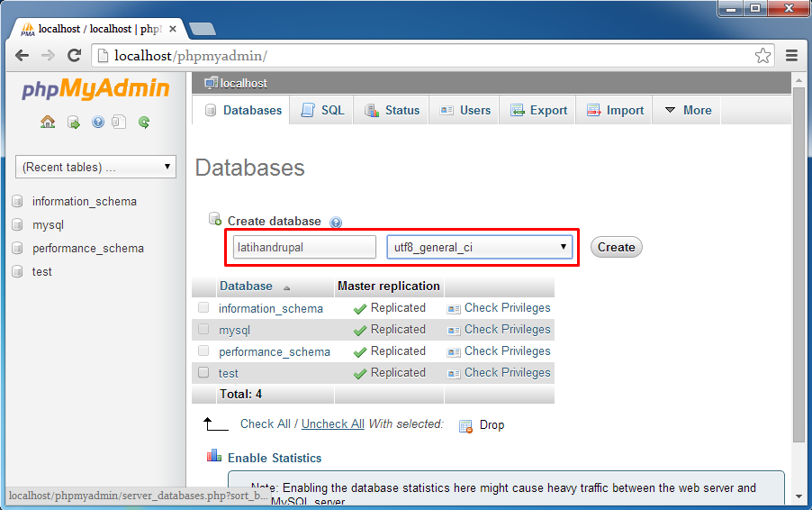This screenshot has height=510, width=812.
Task: Open the Users tab
Action: pyautogui.click(x=465, y=111)
